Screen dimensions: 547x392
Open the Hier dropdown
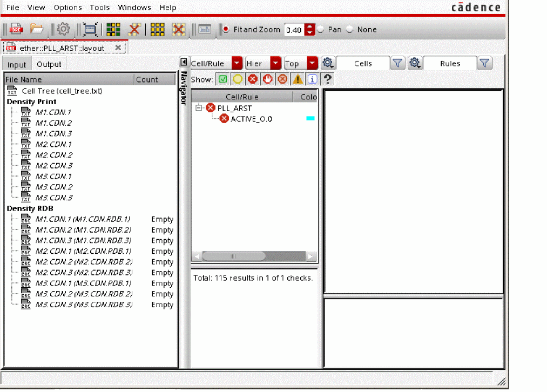[x=275, y=64]
